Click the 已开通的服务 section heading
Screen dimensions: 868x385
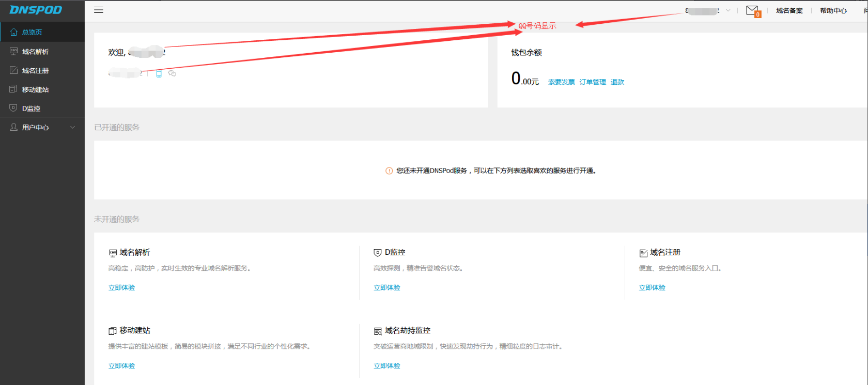point(117,127)
